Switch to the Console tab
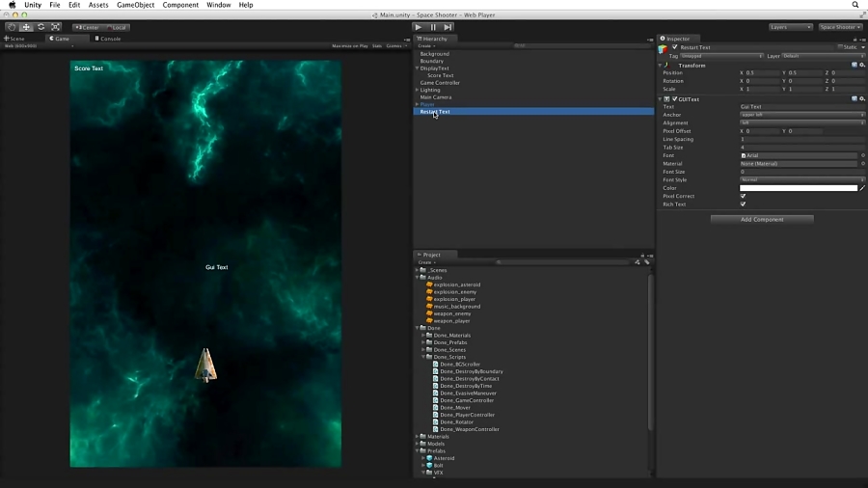868x488 pixels. point(109,39)
